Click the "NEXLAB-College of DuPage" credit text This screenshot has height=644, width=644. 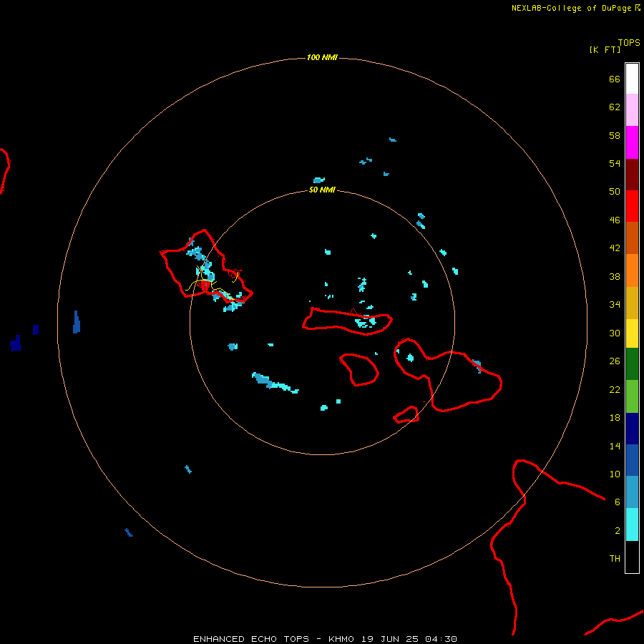tap(571, 8)
